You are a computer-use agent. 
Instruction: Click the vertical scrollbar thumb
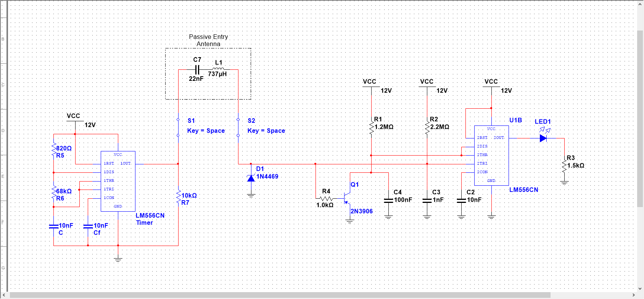641,118
